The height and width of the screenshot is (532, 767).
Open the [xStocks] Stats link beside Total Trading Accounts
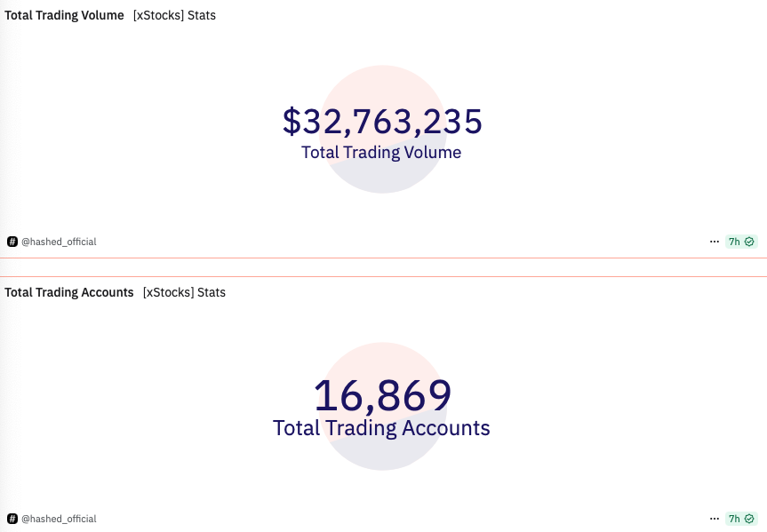[x=184, y=292]
